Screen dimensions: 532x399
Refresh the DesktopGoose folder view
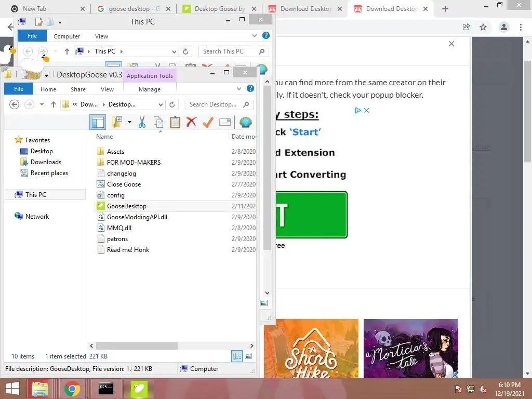pyautogui.click(x=172, y=104)
